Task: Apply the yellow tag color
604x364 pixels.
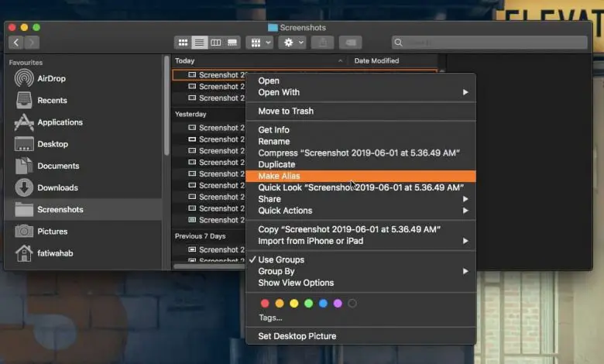Action: click(x=294, y=304)
